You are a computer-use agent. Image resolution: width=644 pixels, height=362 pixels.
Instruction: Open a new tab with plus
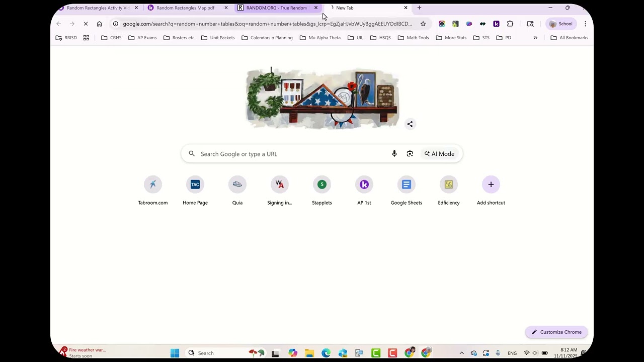419,8
